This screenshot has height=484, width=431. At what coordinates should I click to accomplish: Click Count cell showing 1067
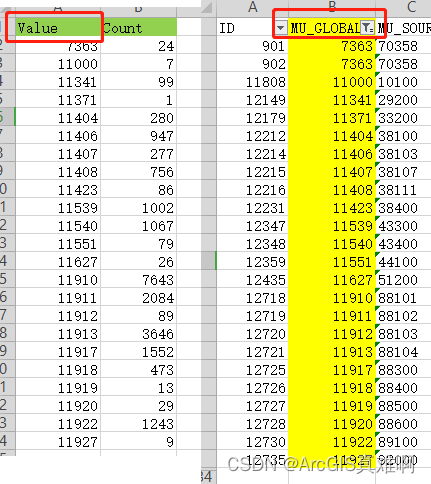coord(139,226)
